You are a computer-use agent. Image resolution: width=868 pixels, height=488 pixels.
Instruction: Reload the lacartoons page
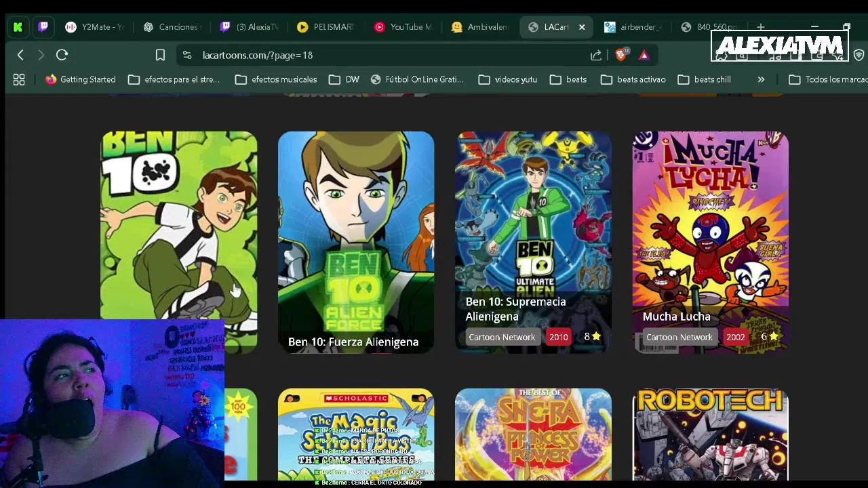tap(62, 55)
